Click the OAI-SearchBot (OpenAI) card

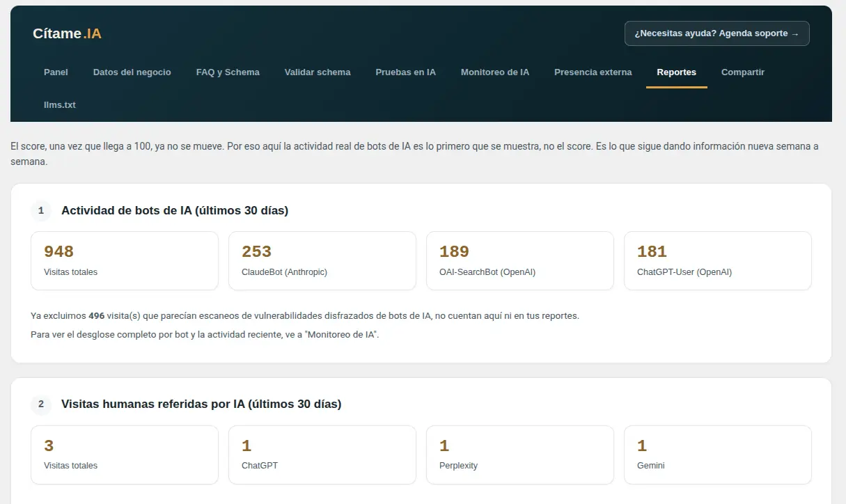[x=520, y=260]
